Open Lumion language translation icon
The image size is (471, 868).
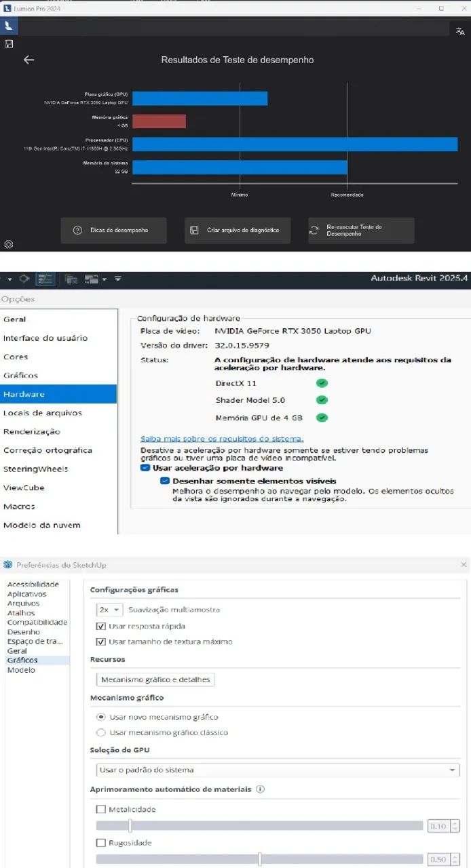[x=461, y=31]
